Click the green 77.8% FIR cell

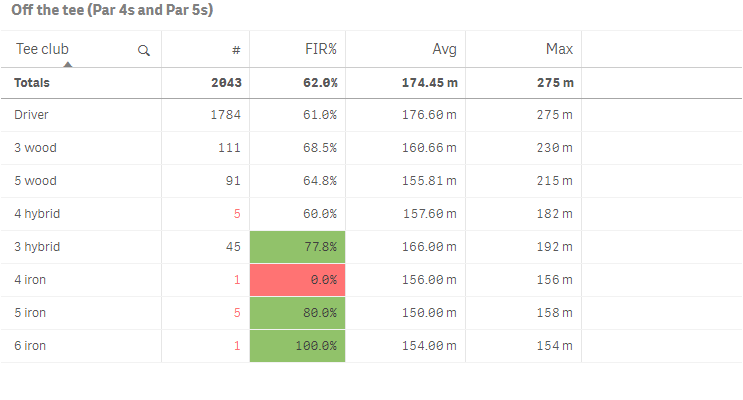pos(297,247)
